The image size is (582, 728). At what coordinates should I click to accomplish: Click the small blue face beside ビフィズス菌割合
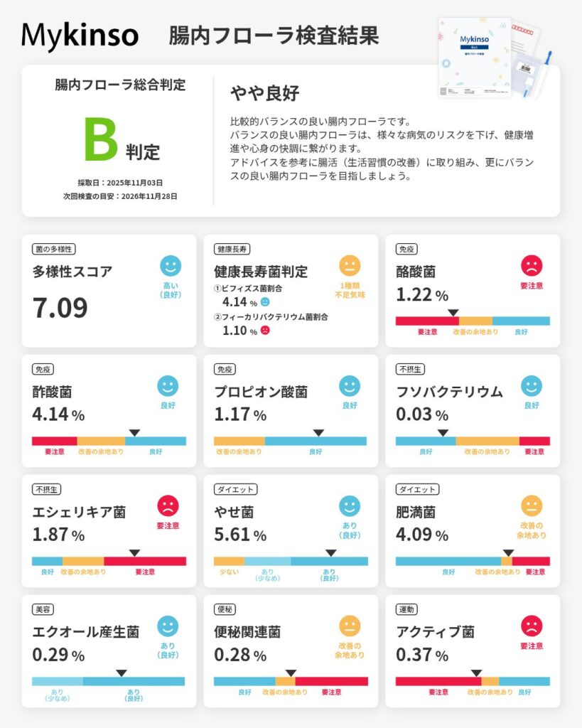click(265, 301)
